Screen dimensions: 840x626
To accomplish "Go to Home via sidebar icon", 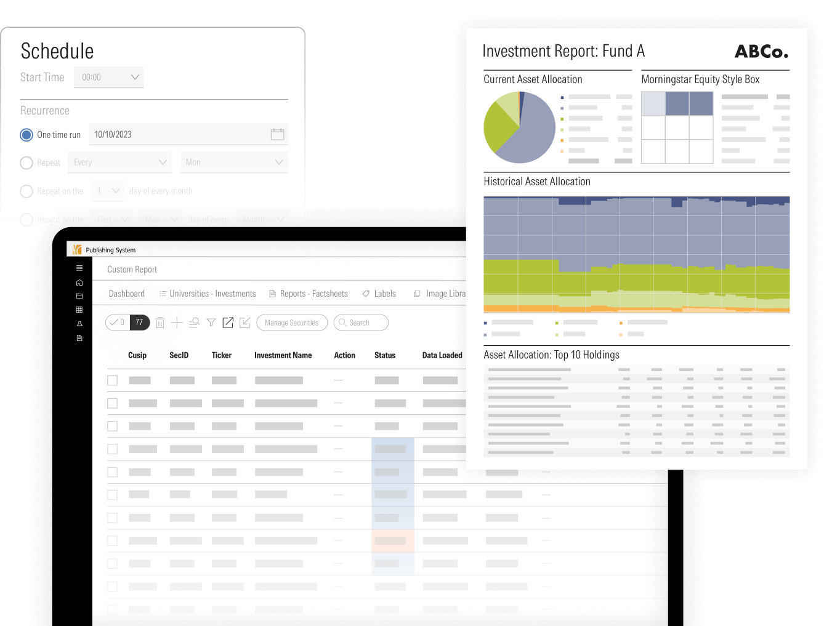I will (x=79, y=283).
